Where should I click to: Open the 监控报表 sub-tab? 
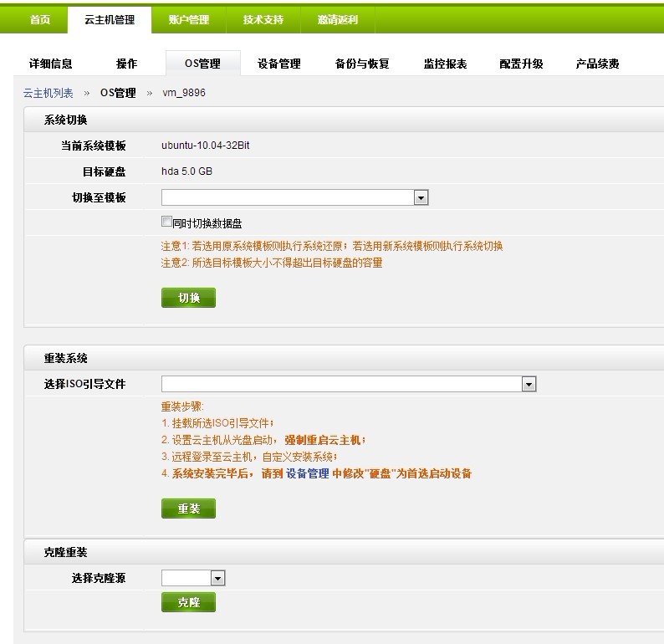445,64
